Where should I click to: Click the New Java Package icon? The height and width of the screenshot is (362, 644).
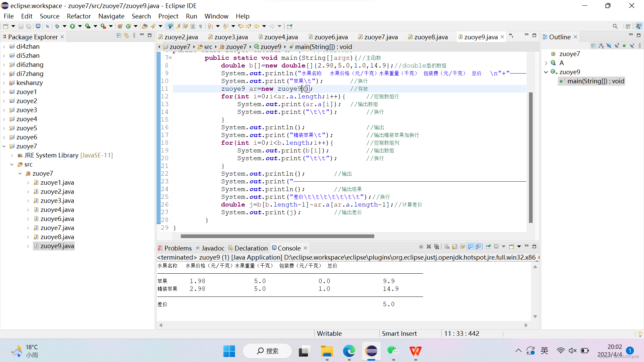pos(120,26)
